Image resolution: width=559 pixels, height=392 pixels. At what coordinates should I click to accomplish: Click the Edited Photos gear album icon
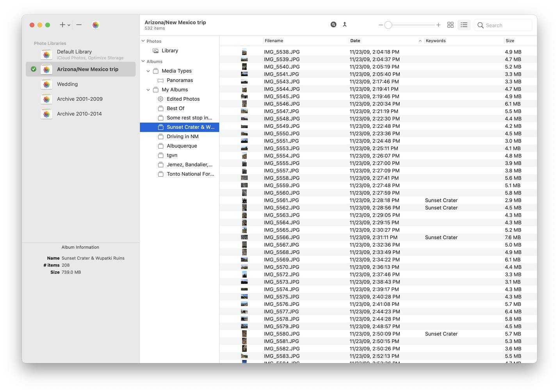pyautogui.click(x=160, y=99)
